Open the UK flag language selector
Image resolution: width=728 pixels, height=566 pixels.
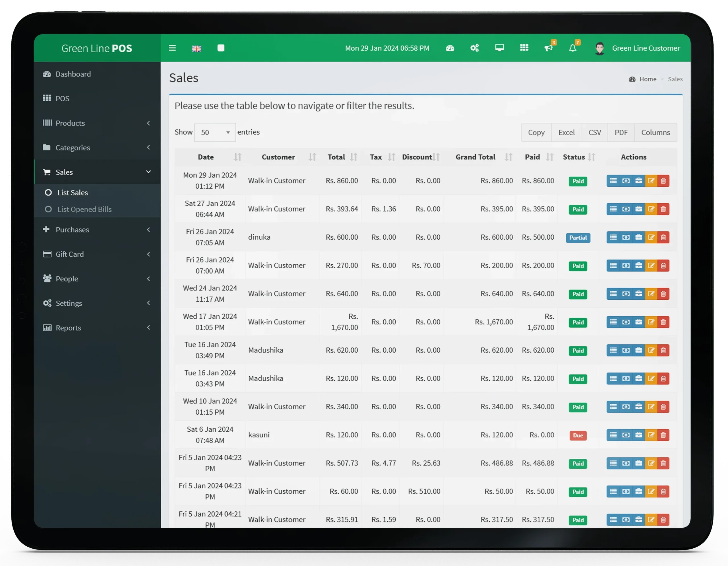tap(196, 49)
